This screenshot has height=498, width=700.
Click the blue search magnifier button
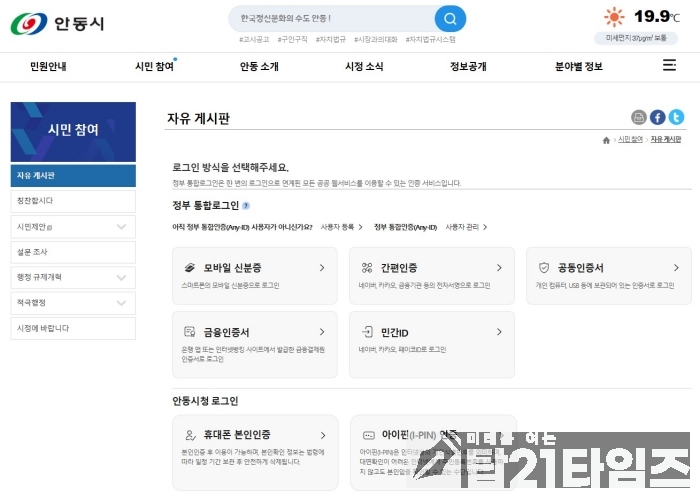(450, 19)
